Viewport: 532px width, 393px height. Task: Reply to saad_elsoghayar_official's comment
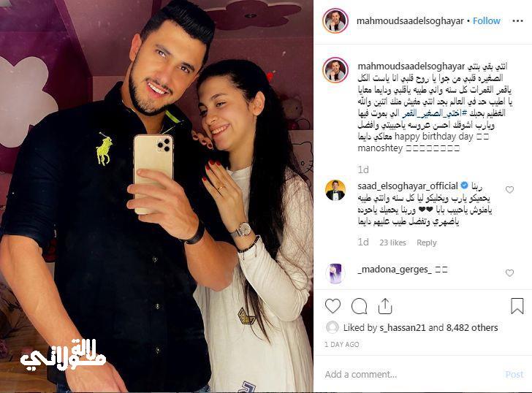click(427, 243)
